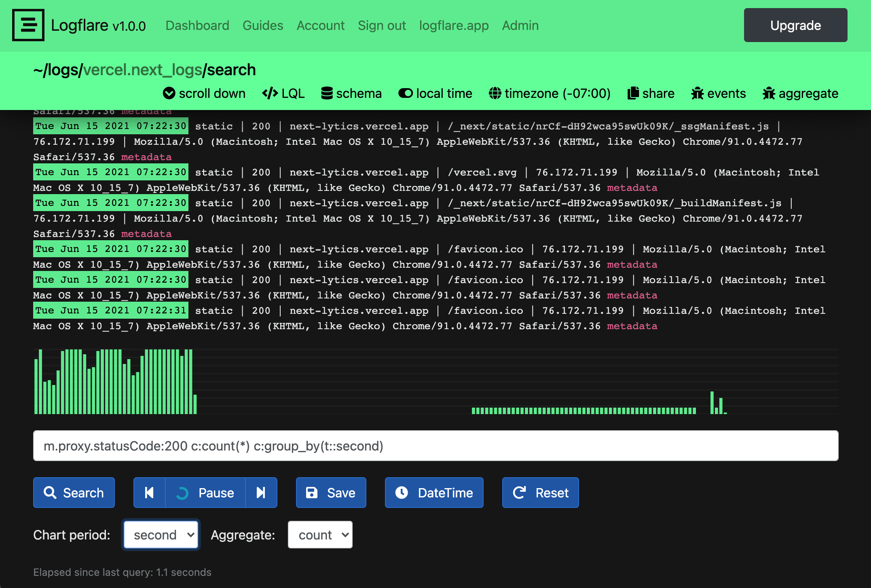The width and height of the screenshot is (871, 588).
Task: Open the Guides menu item
Action: click(x=263, y=25)
